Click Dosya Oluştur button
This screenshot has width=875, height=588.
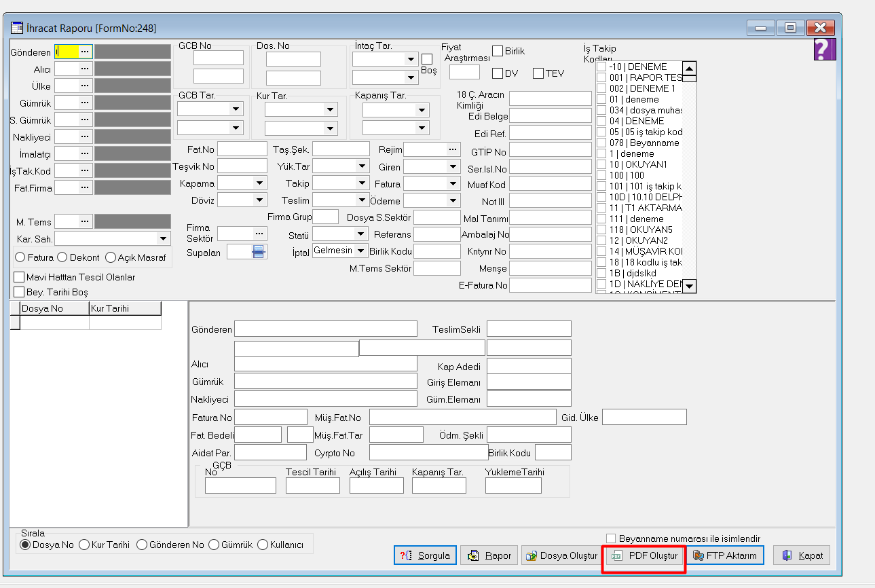[x=561, y=555]
